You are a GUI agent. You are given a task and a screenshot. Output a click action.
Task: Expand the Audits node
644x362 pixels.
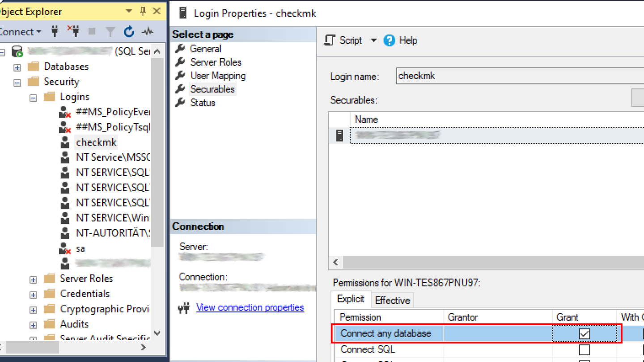click(x=34, y=325)
